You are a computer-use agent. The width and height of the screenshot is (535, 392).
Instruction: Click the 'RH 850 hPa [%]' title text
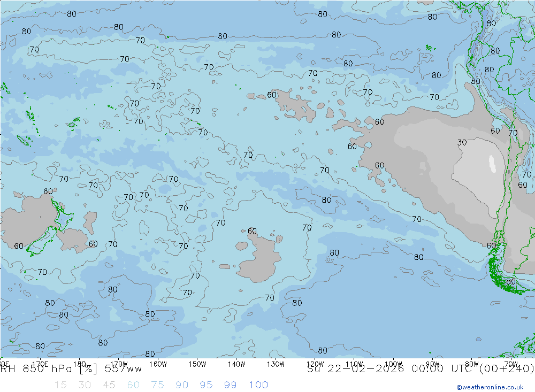coord(49,369)
